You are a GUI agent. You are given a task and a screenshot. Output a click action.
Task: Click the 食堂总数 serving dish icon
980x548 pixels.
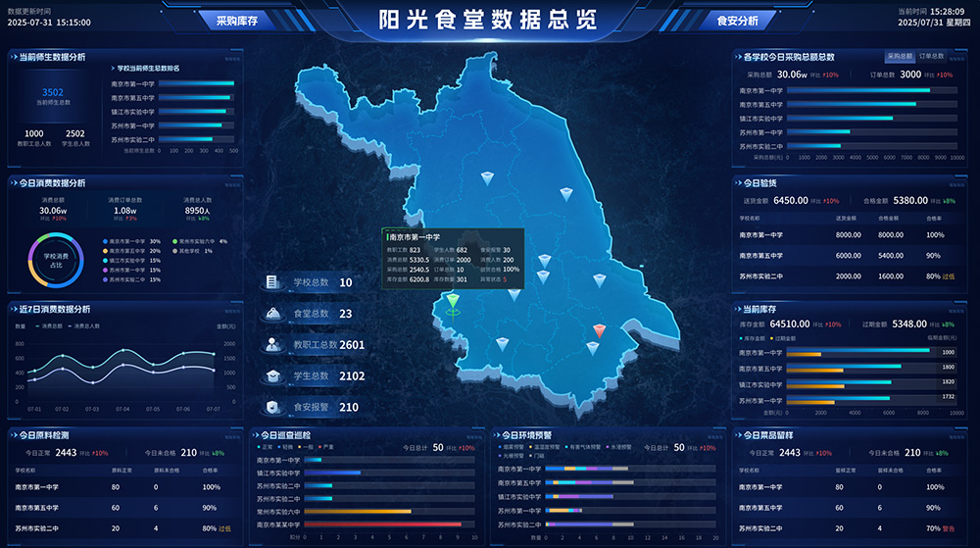tap(272, 314)
